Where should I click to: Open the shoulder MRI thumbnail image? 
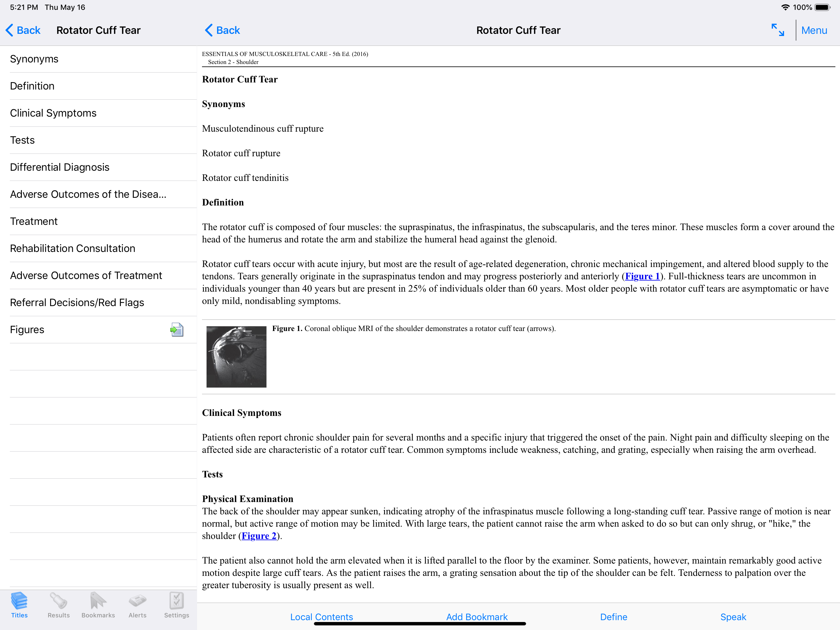tap(236, 357)
